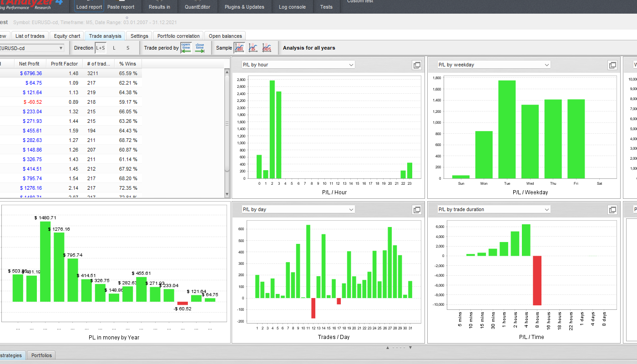
Task: Click the table scrollbar up arrow
Action: (x=227, y=71)
